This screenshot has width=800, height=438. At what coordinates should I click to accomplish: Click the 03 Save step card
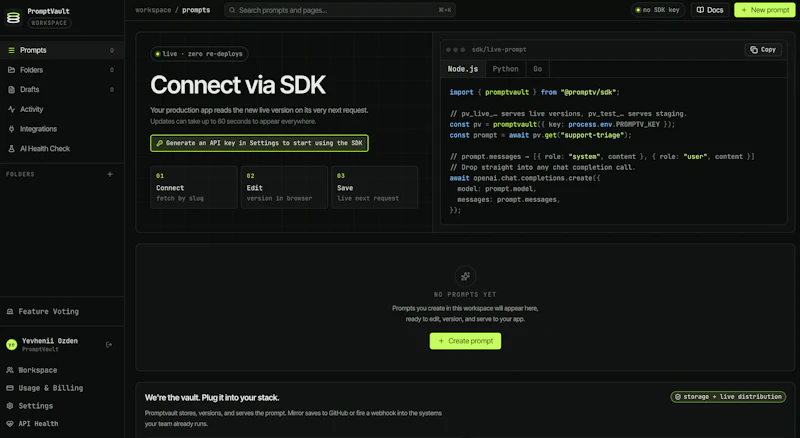(374, 187)
